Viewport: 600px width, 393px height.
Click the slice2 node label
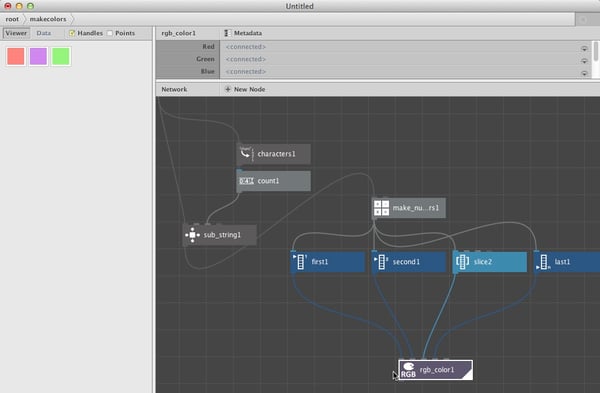point(483,262)
